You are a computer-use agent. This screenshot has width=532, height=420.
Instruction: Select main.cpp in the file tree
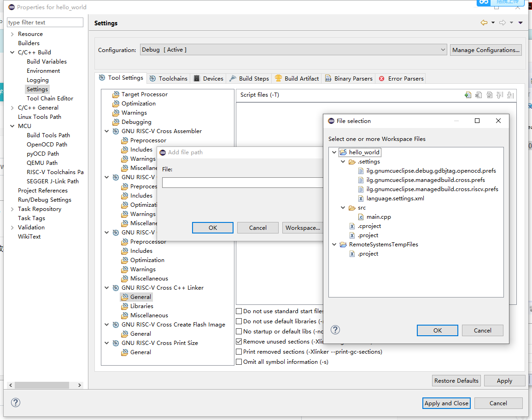pos(378,217)
